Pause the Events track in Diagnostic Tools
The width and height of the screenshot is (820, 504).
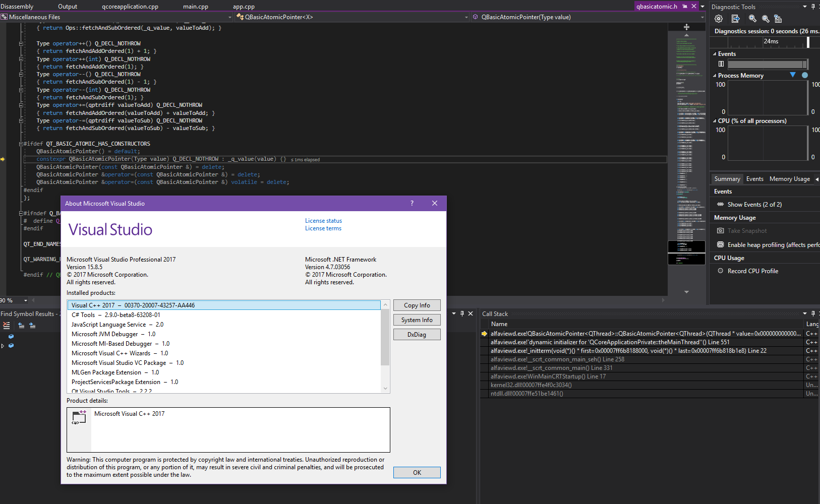[x=721, y=64]
